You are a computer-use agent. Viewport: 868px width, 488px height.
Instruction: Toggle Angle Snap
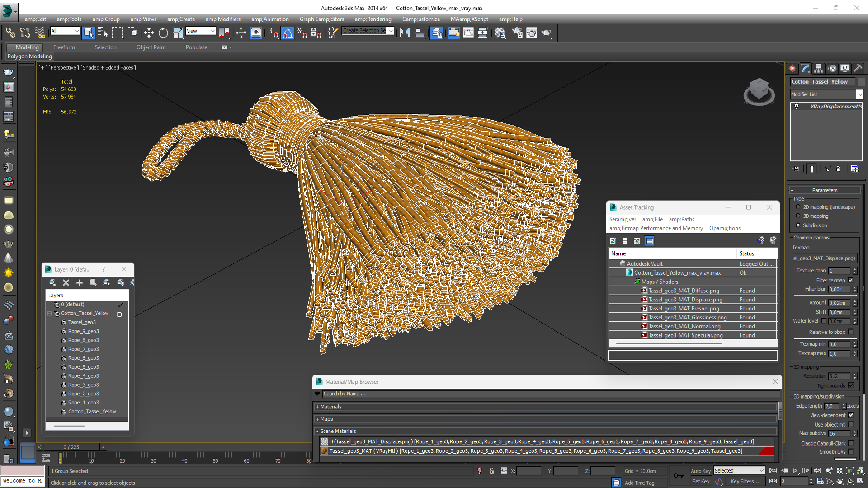point(288,33)
